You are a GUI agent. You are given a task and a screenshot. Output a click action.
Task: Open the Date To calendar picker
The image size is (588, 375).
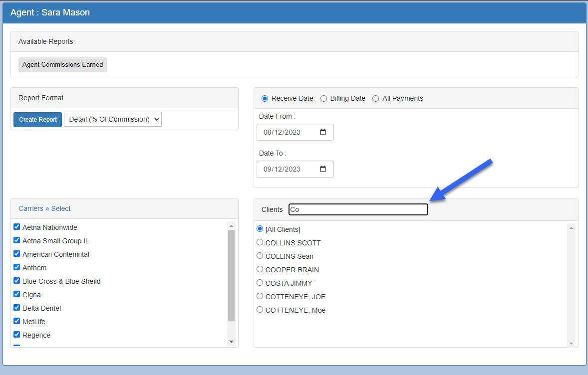[x=321, y=169]
